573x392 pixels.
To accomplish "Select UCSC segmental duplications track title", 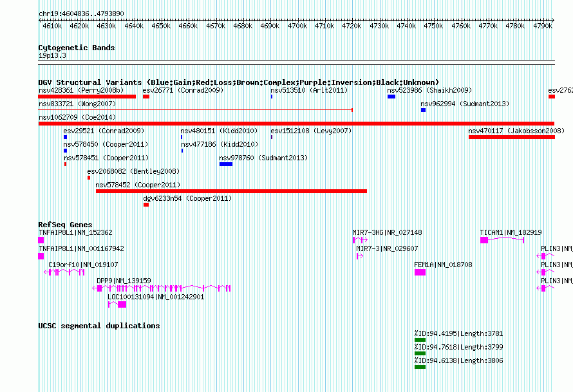I will point(99,326).
